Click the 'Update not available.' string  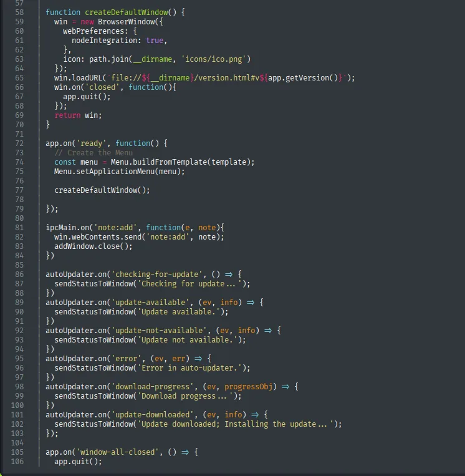pos(188,340)
